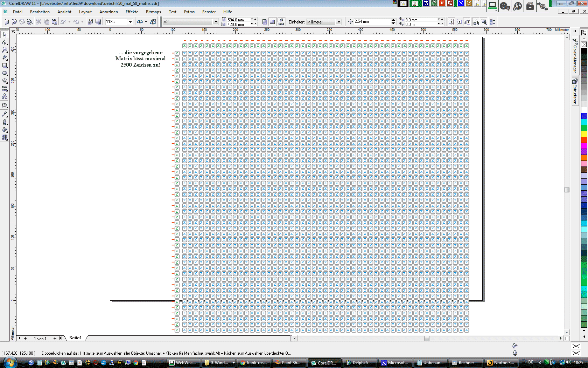Image resolution: width=588 pixels, height=368 pixels.
Task: Open the Bearbeiten menu
Action: tap(40, 12)
